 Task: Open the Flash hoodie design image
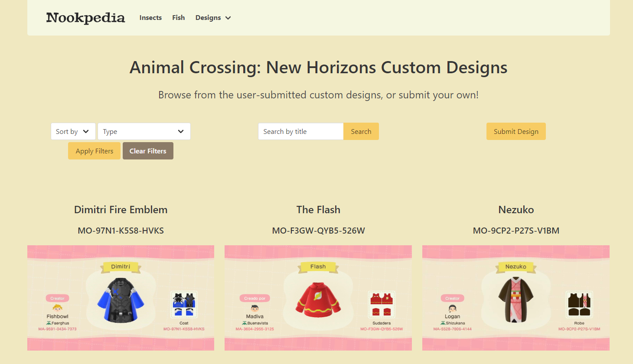tap(318, 298)
